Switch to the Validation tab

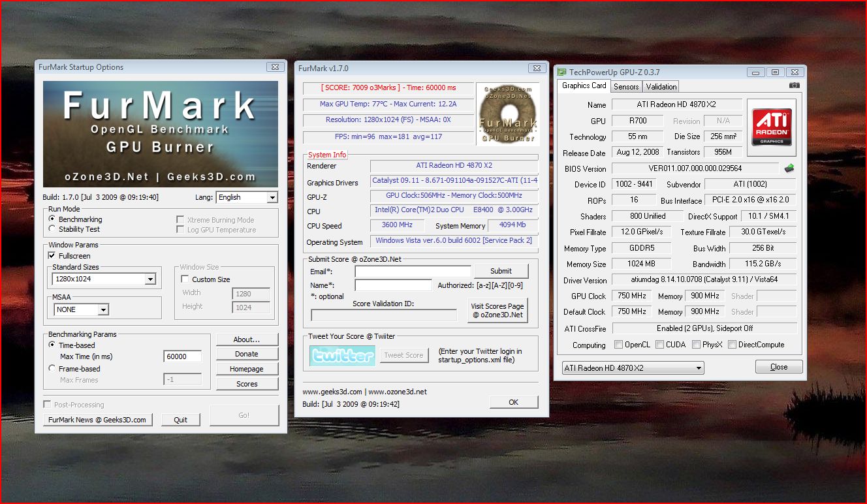pos(661,86)
